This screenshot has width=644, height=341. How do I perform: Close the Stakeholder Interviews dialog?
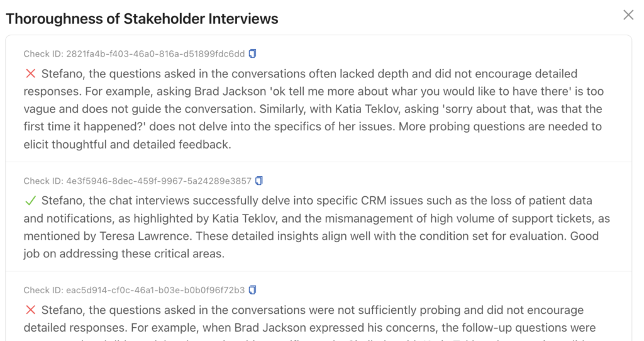point(628,15)
